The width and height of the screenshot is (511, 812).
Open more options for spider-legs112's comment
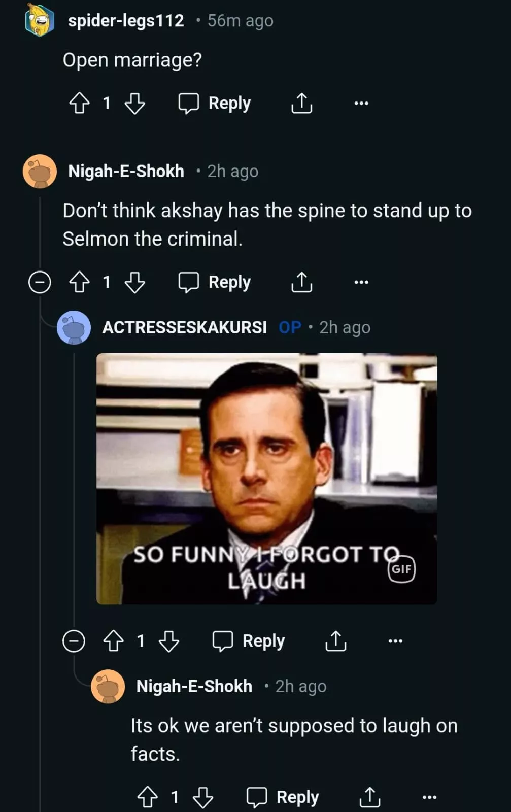tap(361, 104)
